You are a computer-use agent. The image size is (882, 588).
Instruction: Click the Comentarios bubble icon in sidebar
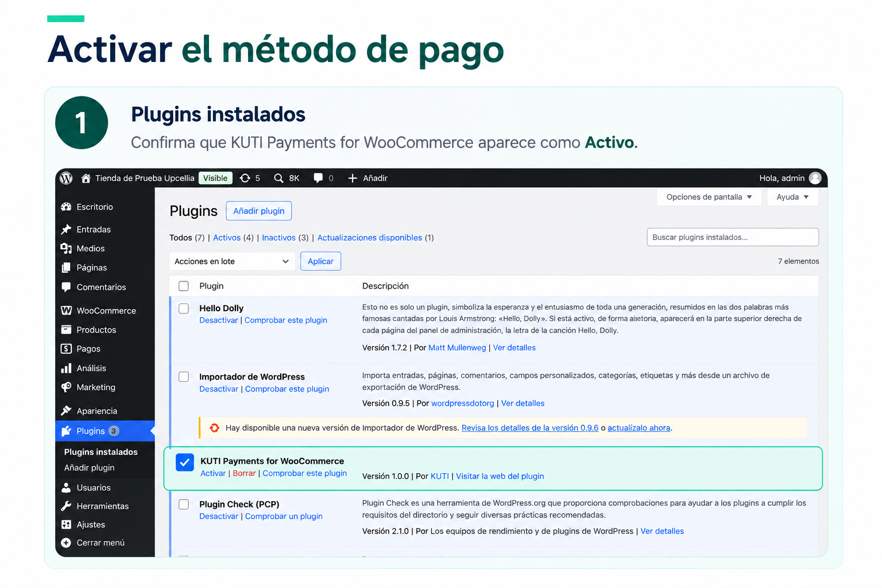pos(67,287)
